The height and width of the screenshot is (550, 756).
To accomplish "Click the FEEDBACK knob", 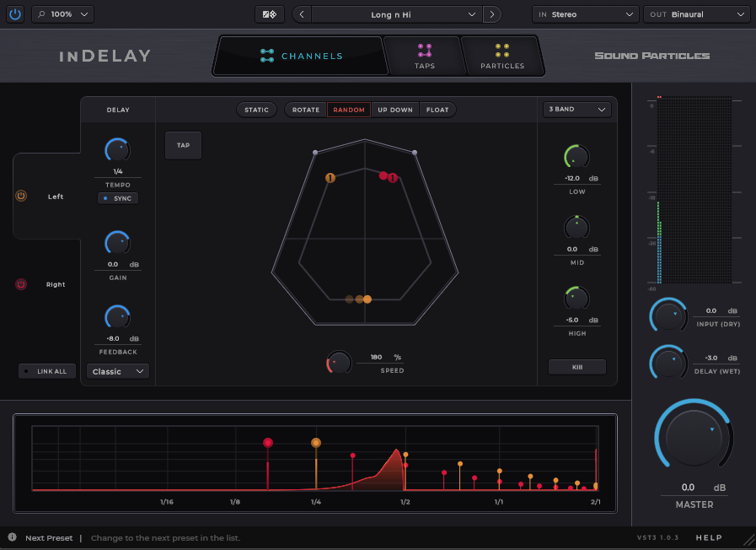I will point(118,317).
